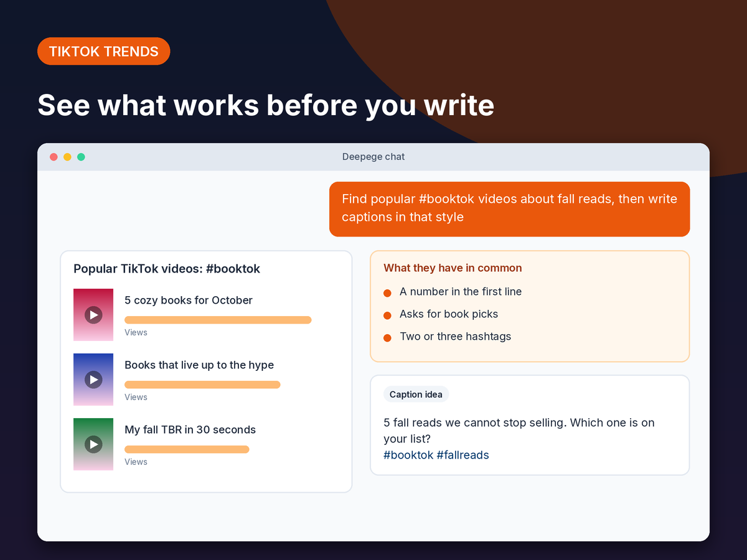Click the #booktok hashtag in the caption
Viewport: 747px width, 560px height.
pyautogui.click(x=408, y=455)
